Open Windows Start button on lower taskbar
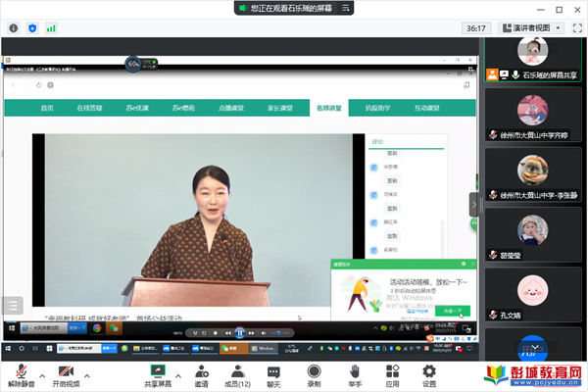 [x=8, y=349]
